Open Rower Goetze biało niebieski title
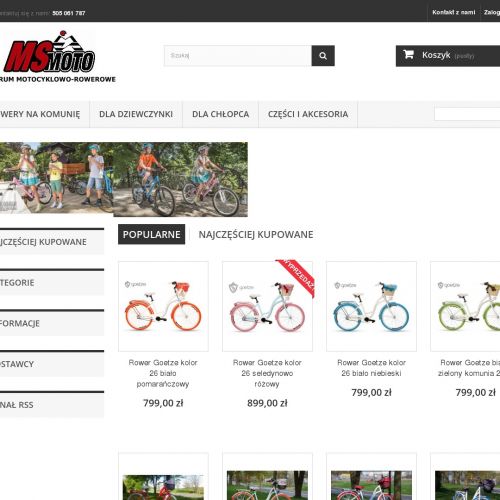Screen dimensions: 500x500 coord(371,368)
